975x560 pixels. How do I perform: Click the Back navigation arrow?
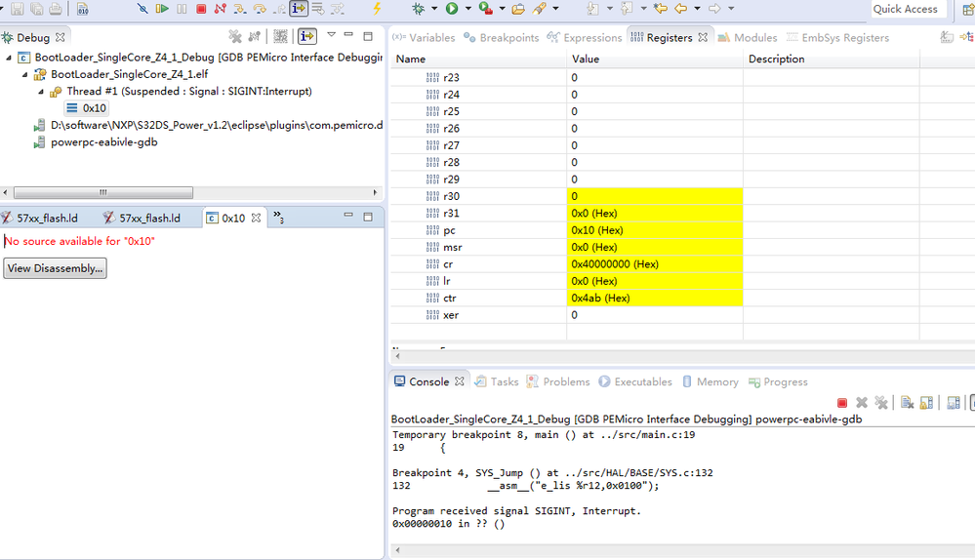681,9
